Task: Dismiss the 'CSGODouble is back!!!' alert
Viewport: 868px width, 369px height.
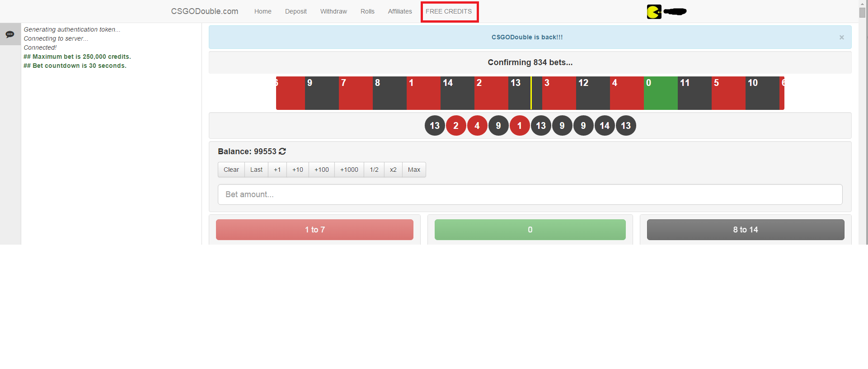Action: tap(841, 38)
